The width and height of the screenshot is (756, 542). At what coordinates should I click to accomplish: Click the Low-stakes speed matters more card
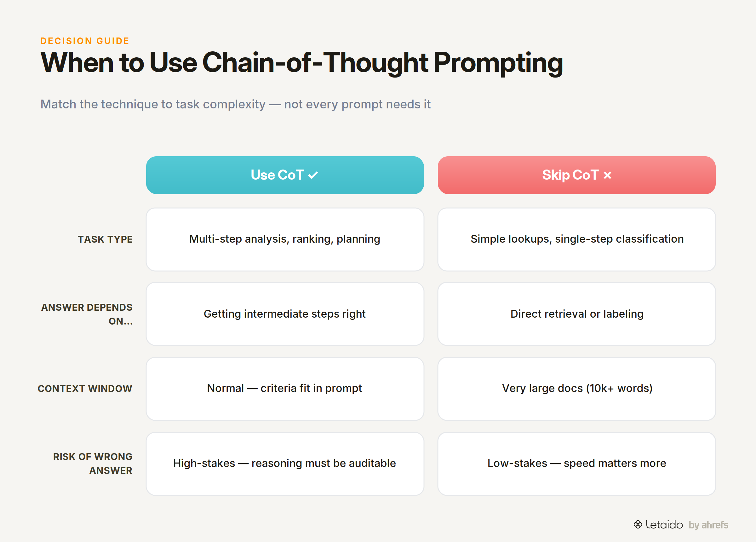pos(577,464)
